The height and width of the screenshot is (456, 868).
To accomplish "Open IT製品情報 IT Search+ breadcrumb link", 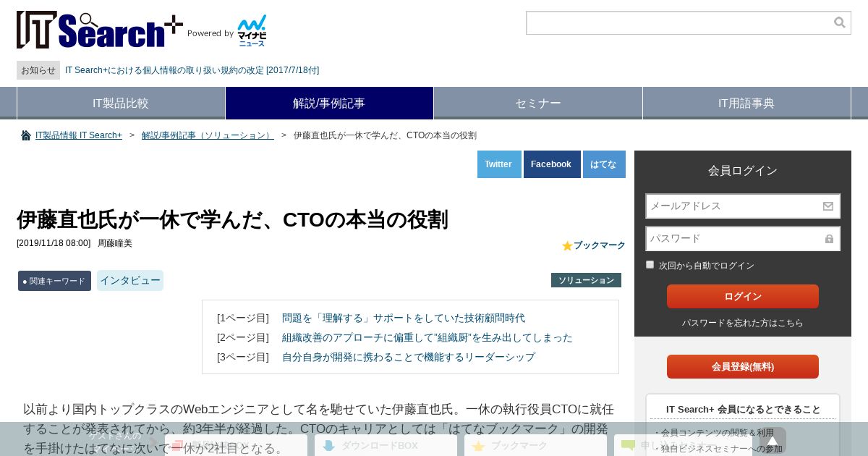I will click(x=79, y=135).
